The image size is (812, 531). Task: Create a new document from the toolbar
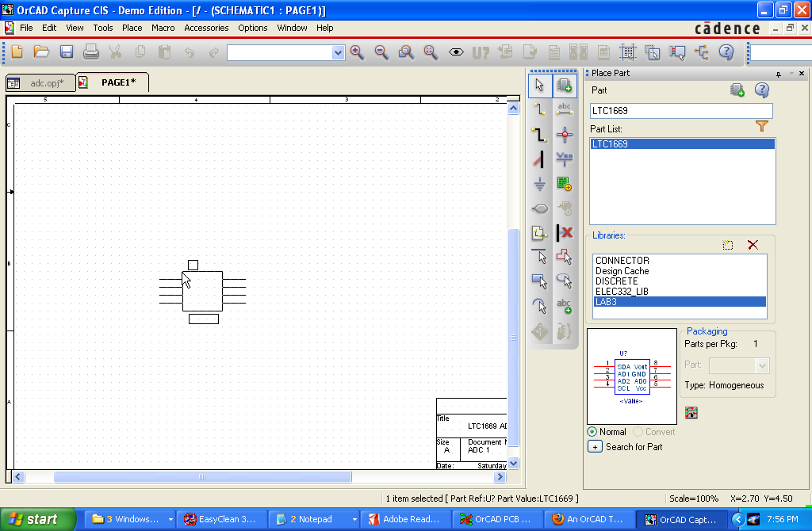tap(17, 52)
